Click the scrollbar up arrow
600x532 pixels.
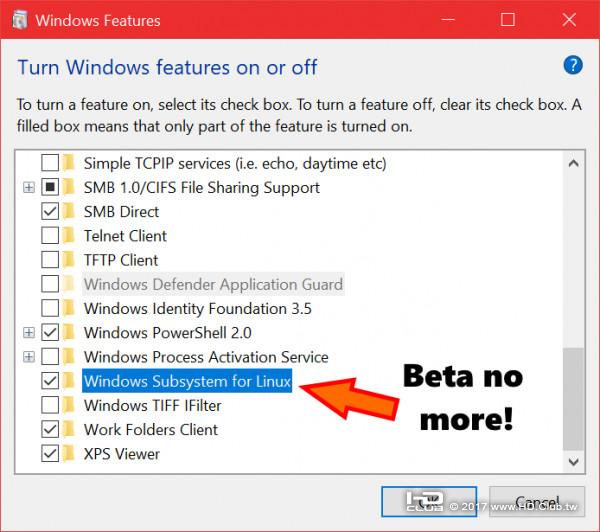573,163
